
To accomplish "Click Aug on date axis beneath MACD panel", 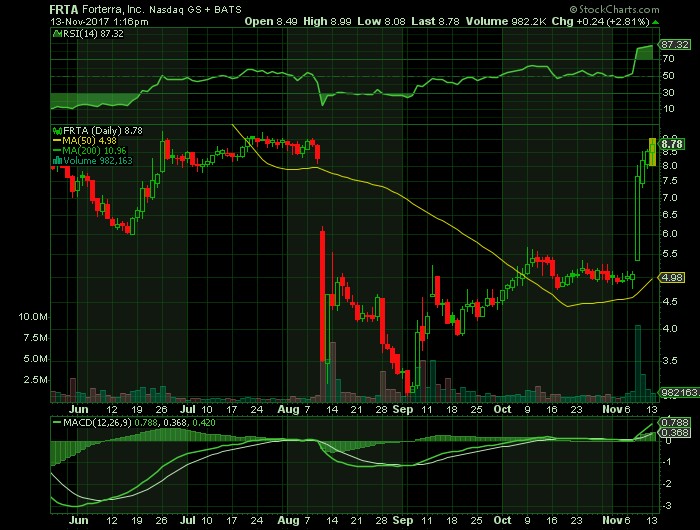I will 288,521.
